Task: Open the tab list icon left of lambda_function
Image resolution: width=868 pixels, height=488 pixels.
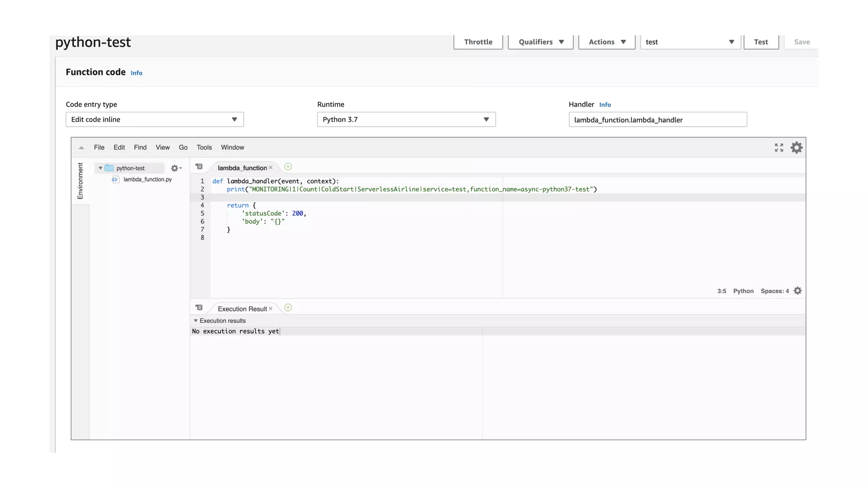Action: [199, 167]
